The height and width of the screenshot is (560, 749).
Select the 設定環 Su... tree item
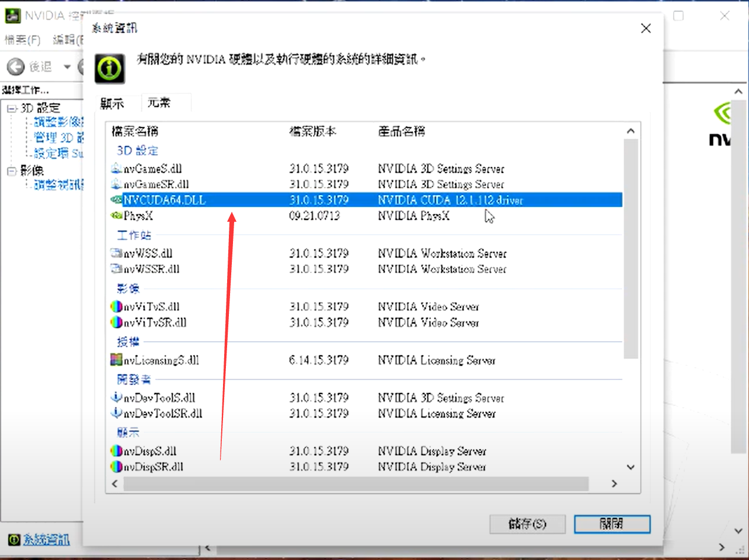(59, 154)
